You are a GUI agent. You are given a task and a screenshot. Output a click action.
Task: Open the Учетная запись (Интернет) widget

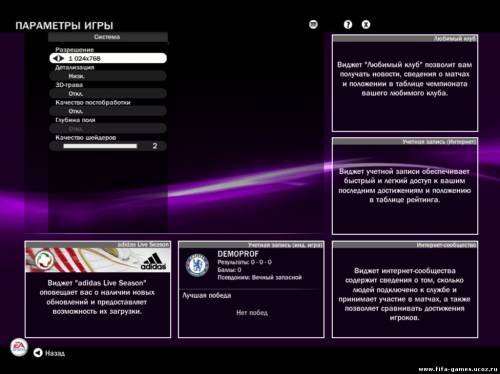click(x=405, y=186)
